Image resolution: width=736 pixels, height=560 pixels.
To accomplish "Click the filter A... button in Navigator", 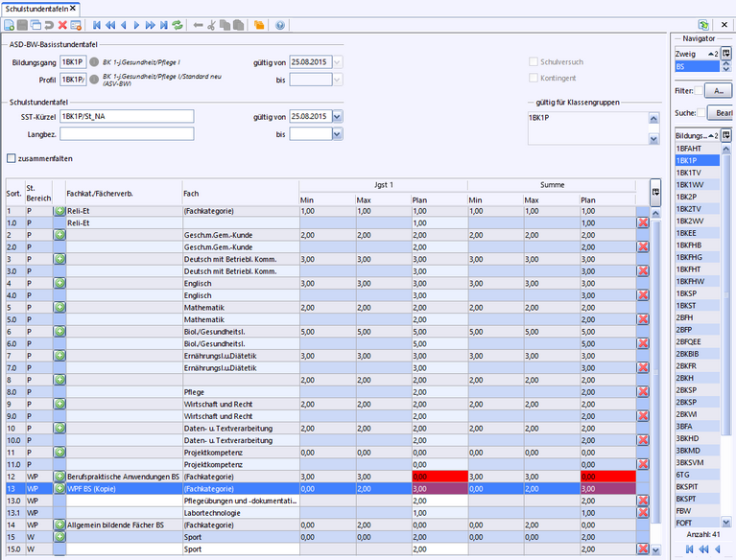I will 718,90.
